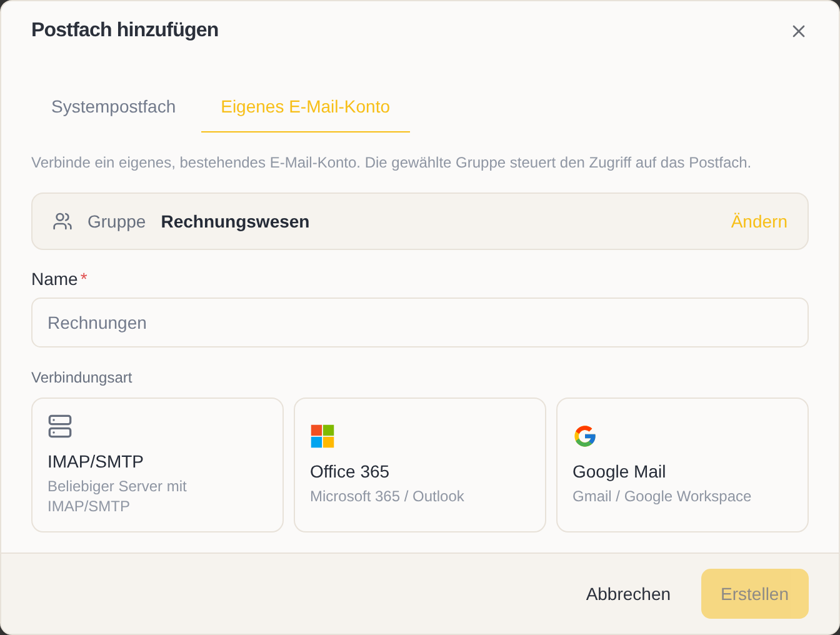Click the Google logo icon
The image size is (840, 635).
[585, 436]
